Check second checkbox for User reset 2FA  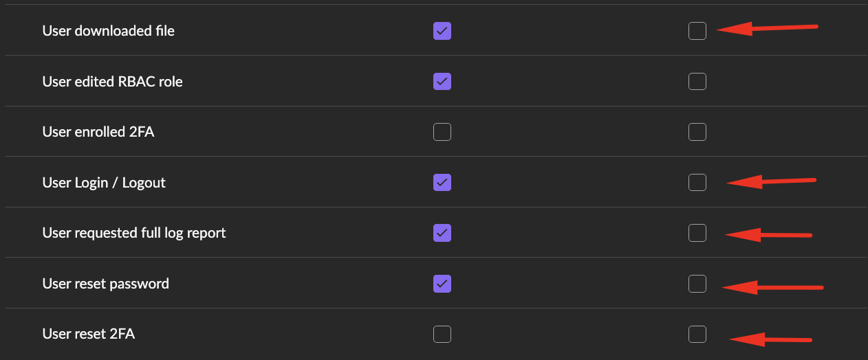coord(697,335)
